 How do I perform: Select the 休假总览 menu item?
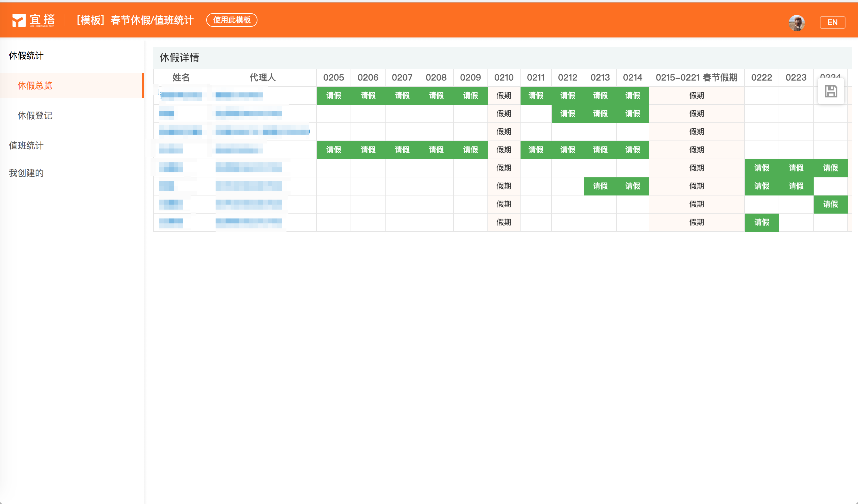35,86
